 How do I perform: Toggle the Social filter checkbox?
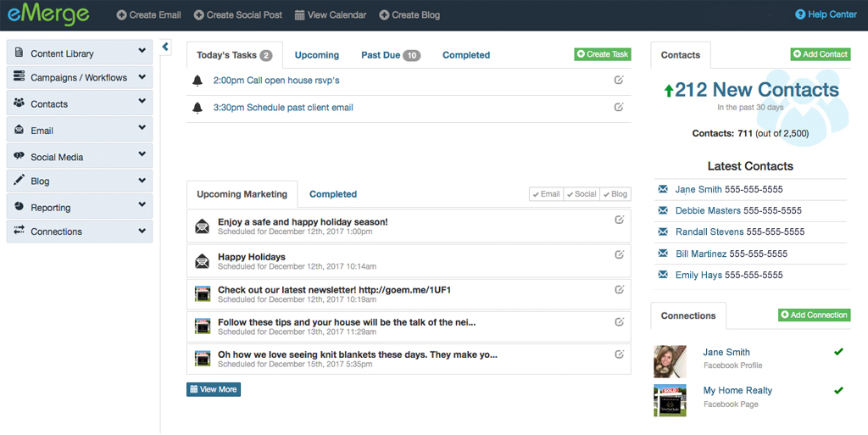581,194
